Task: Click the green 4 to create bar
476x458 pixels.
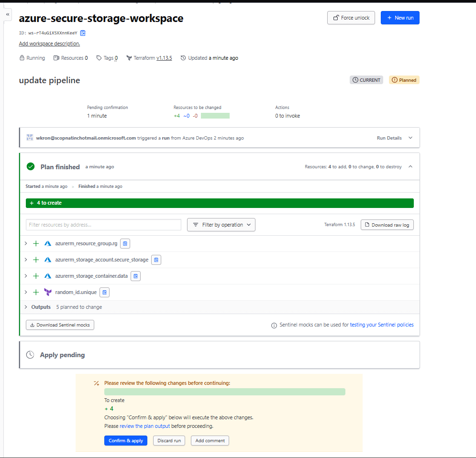Action: point(220,203)
